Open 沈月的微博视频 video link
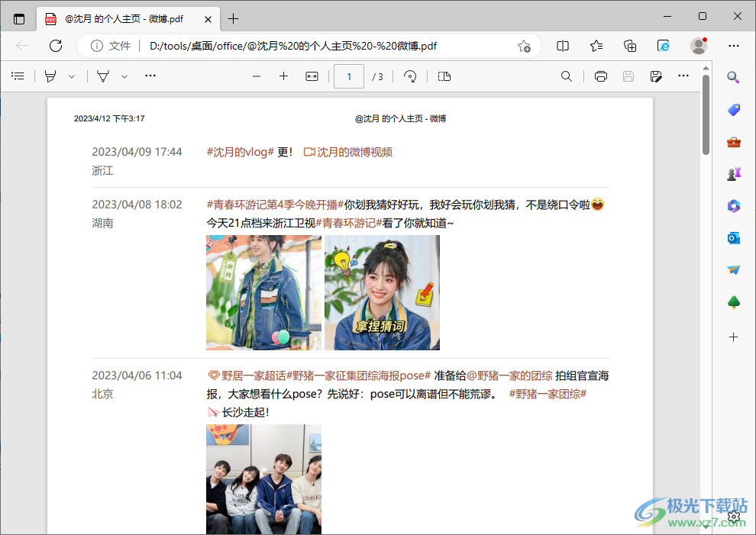Viewport: 756px width, 535px height. click(348, 153)
